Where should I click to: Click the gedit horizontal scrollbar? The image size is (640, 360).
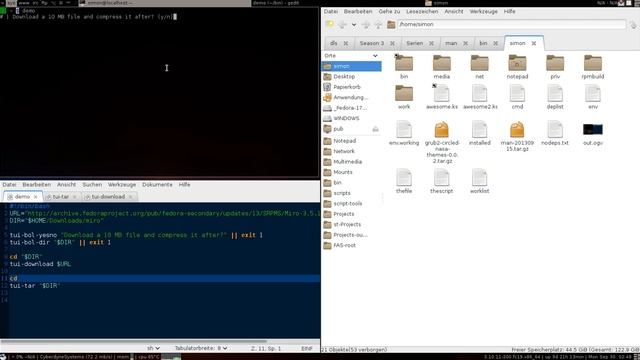point(134,341)
